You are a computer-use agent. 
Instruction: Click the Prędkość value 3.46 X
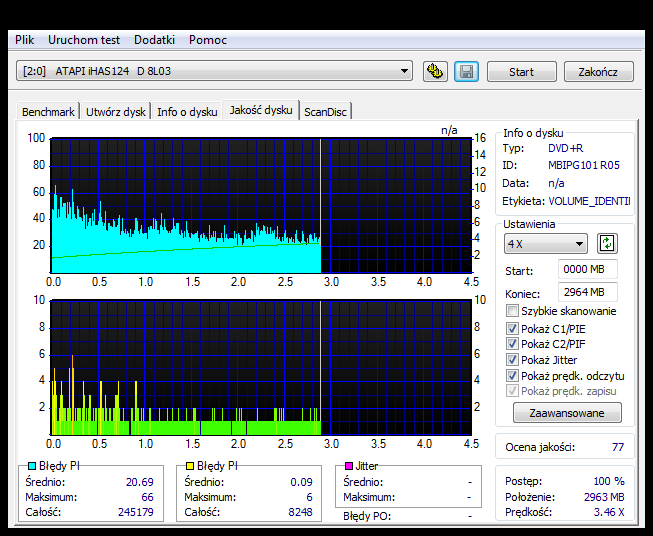point(609,512)
